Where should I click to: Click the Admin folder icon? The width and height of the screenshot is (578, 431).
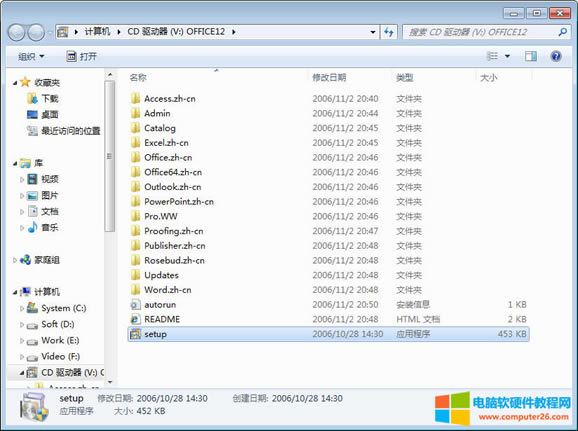pos(136,113)
